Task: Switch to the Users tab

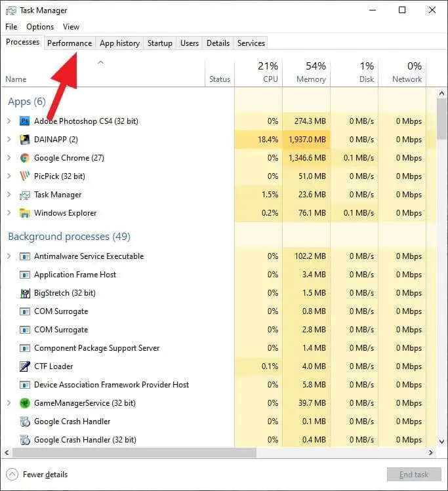Action: (x=190, y=43)
